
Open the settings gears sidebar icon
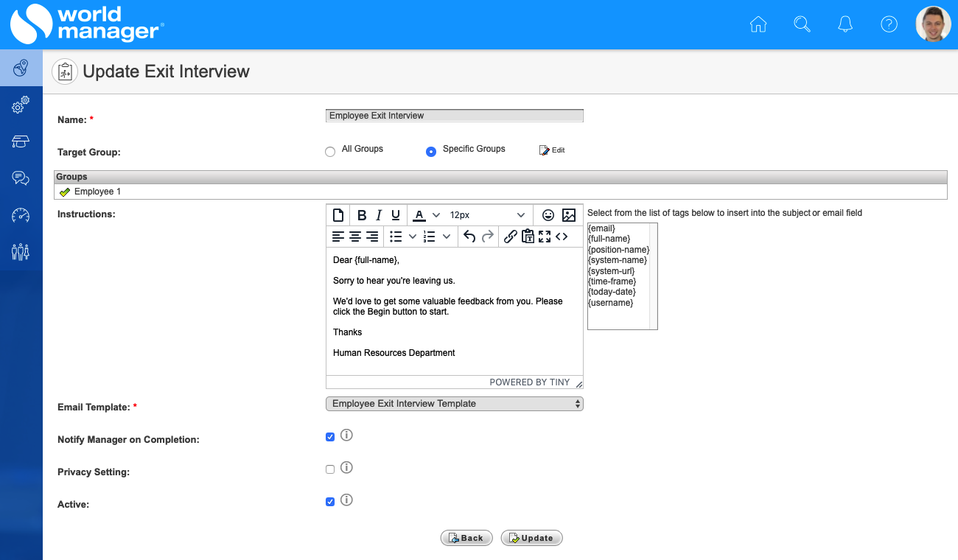coord(21,105)
